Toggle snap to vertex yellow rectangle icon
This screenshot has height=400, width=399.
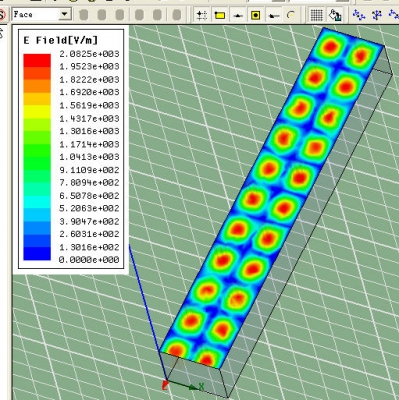pyautogui.click(x=220, y=15)
